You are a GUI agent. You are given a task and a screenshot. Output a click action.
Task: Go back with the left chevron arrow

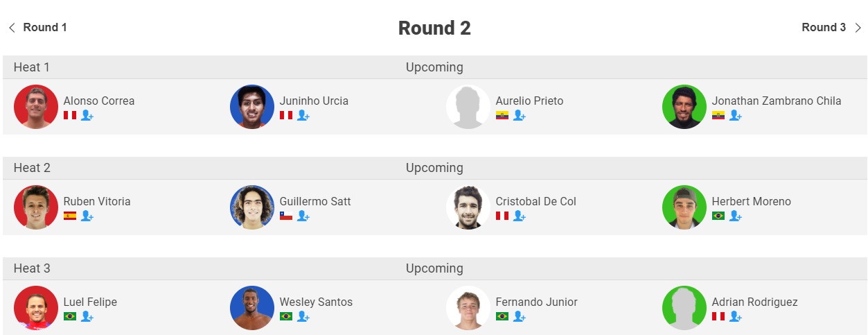pyautogui.click(x=12, y=28)
